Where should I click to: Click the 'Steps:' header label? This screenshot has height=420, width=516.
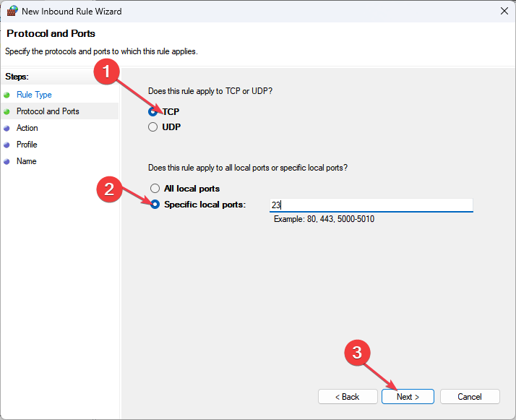17,77
